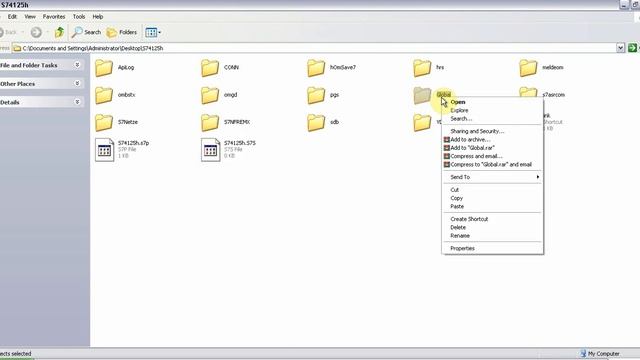
Task: Open Search from the toolbar
Action: click(x=86, y=32)
